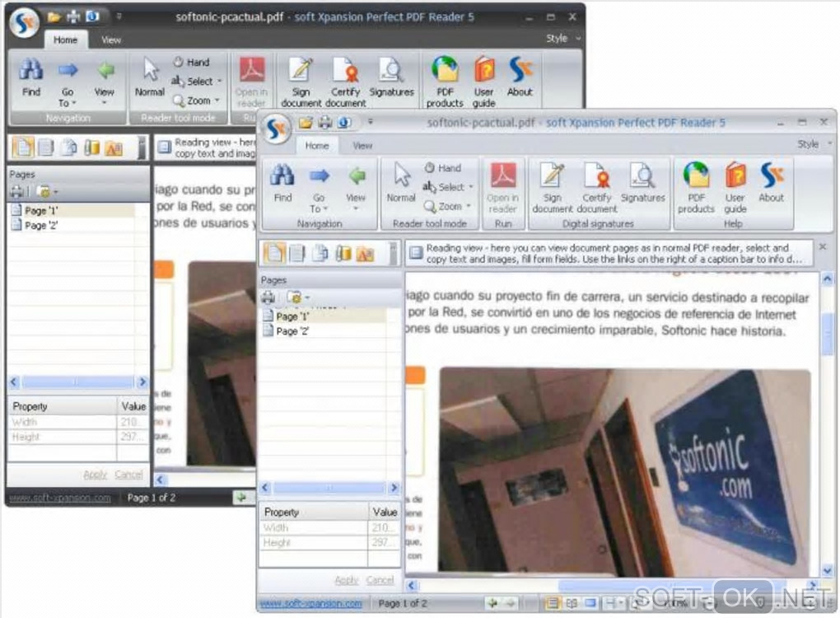Click Find in the back dark window
Viewport: 840px width, 618px height.
(31, 78)
